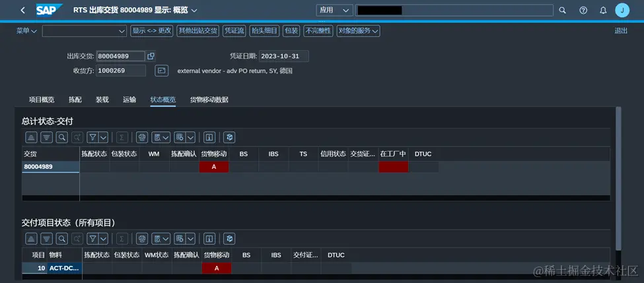Click red A cell in the item 10 row
644x283 pixels.
coord(217,268)
